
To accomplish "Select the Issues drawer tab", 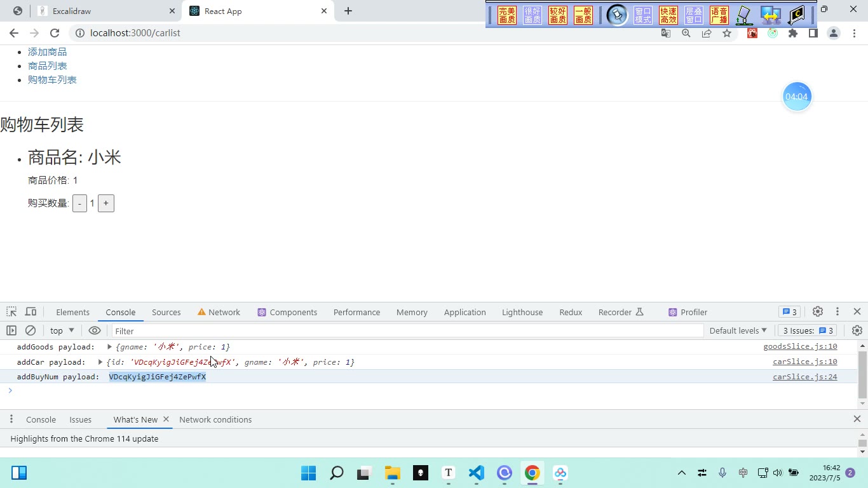I will pyautogui.click(x=81, y=419).
